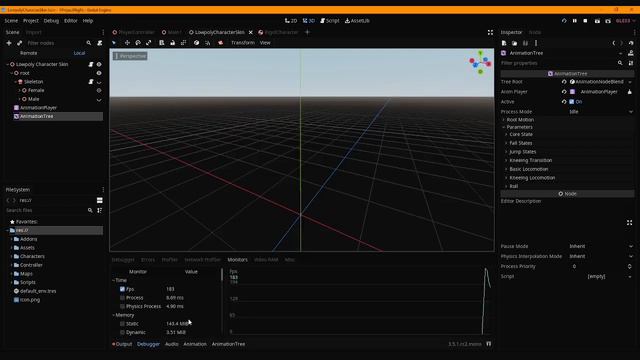
Task: Open the Scene menu
Action: coord(11,20)
